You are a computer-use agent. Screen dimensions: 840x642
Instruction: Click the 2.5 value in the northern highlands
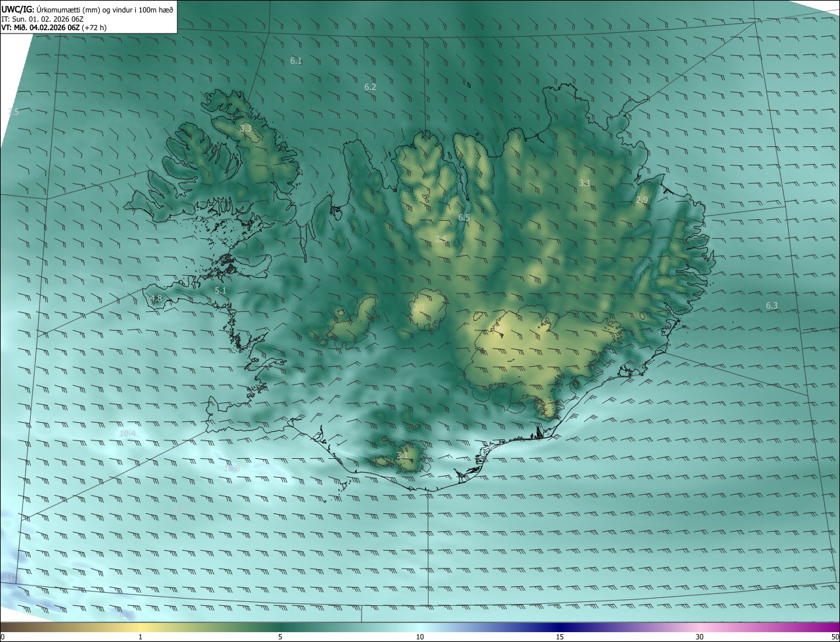(x=442, y=240)
